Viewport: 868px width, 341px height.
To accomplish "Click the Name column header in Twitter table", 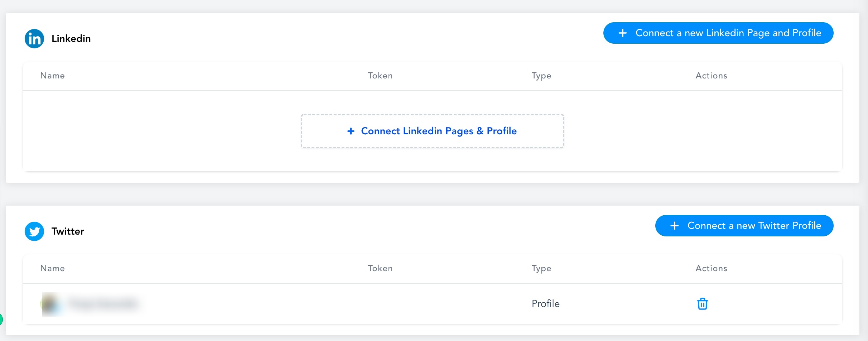I will pyautogui.click(x=53, y=268).
